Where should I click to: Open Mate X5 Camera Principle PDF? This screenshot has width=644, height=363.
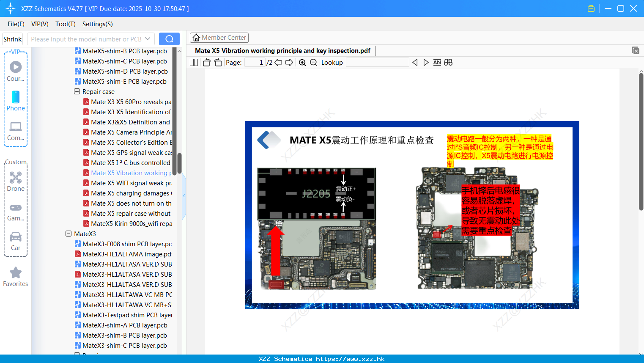pos(127,132)
